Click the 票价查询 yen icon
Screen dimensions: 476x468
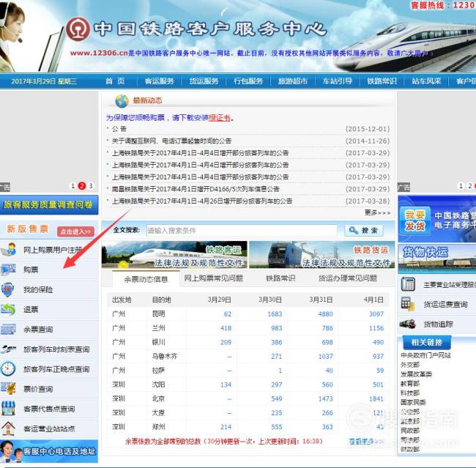[x=8, y=388]
